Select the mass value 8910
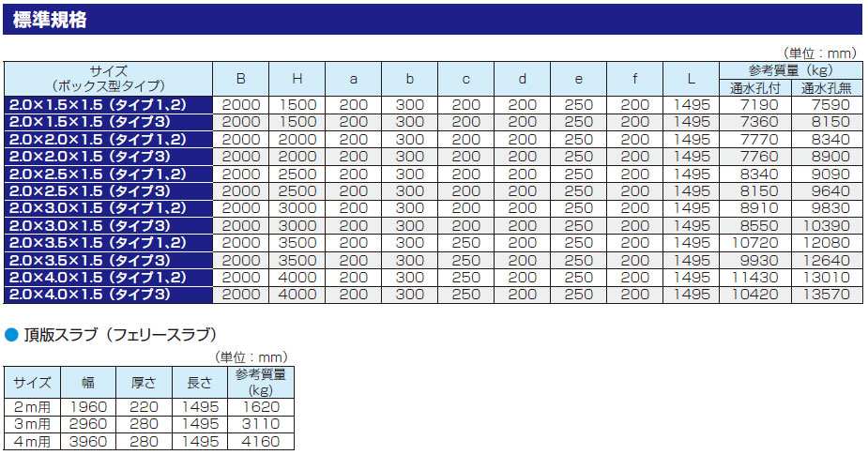 (759, 208)
